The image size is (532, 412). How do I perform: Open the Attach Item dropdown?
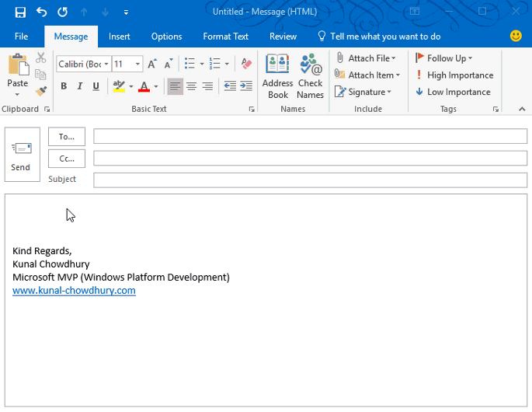pyautogui.click(x=368, y=75)
